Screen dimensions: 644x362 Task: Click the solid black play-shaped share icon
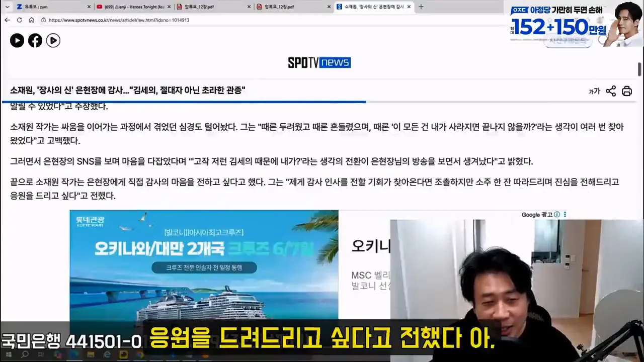coord(17,41)
